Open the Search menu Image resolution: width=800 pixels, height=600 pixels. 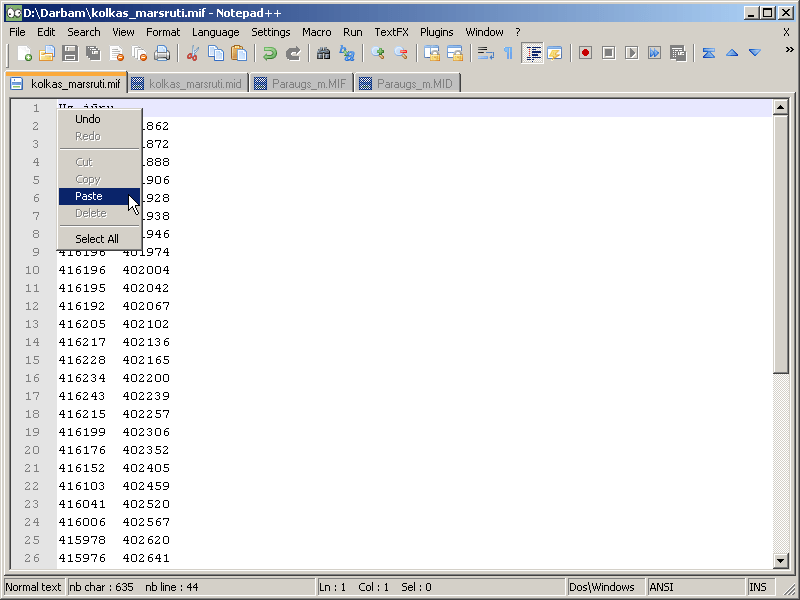click(84, 32)
